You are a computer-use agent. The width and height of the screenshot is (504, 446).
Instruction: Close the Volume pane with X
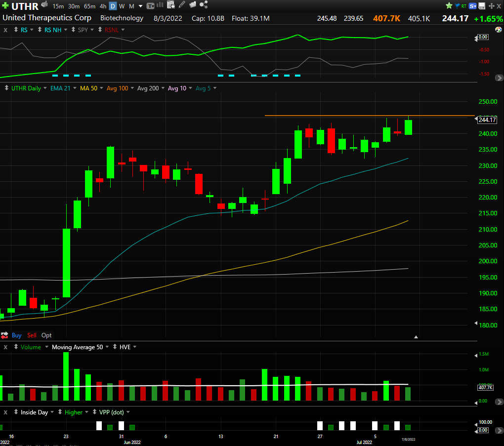pos(5,347)
